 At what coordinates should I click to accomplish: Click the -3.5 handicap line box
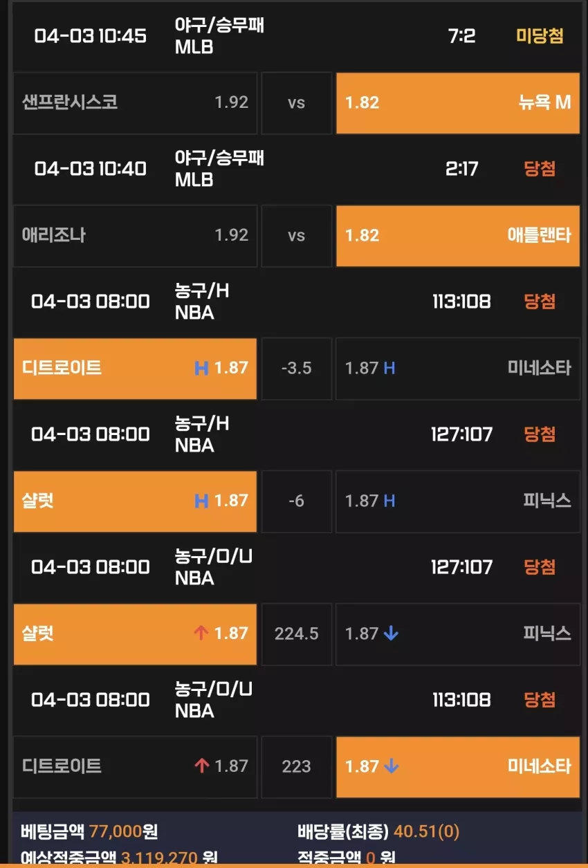click(297, 369)
